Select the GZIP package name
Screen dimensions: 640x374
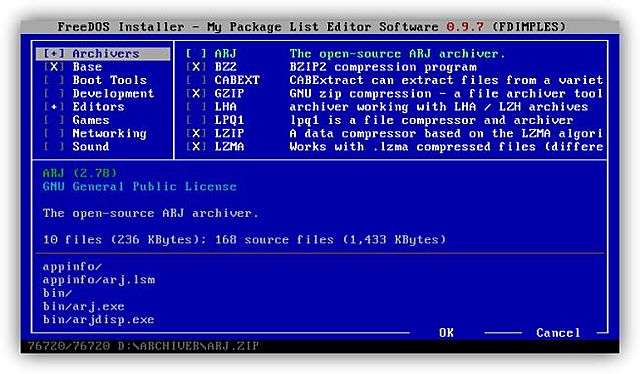(229, 94)
